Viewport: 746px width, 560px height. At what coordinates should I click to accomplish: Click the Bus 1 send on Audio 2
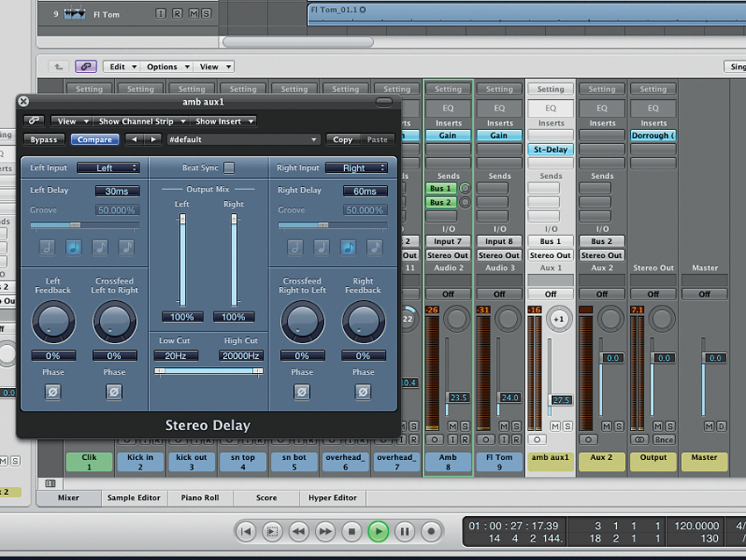click(x=441, y=189)
